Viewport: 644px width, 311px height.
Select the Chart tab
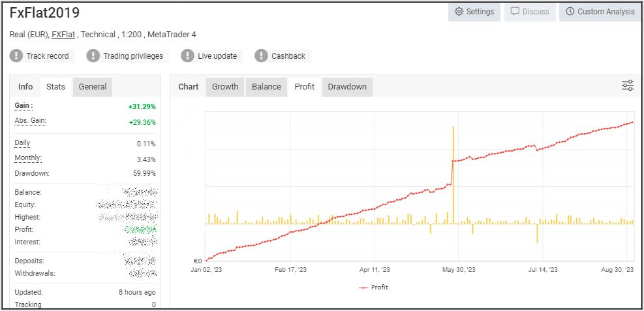[189, 87]
